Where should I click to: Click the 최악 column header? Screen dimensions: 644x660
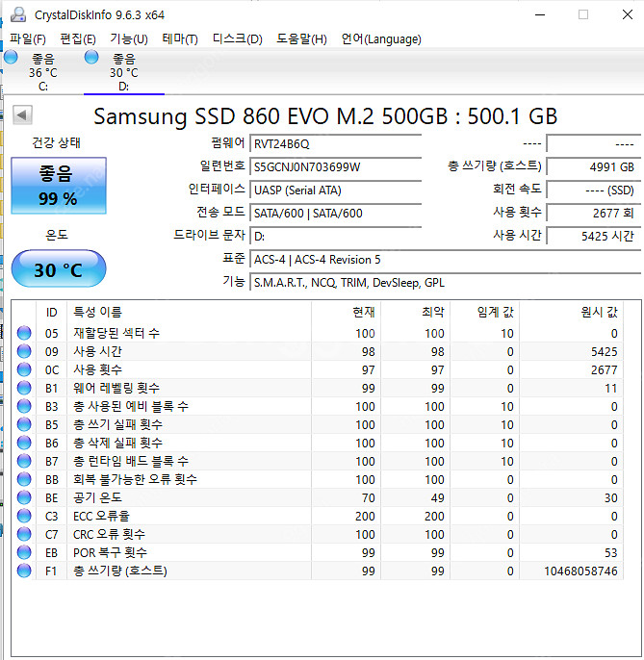click(x=415, y=312)
